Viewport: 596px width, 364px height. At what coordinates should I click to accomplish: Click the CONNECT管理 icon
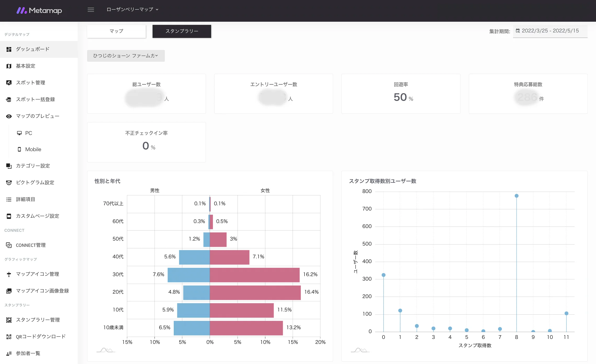pyautogui.click(x=9, y=245)
